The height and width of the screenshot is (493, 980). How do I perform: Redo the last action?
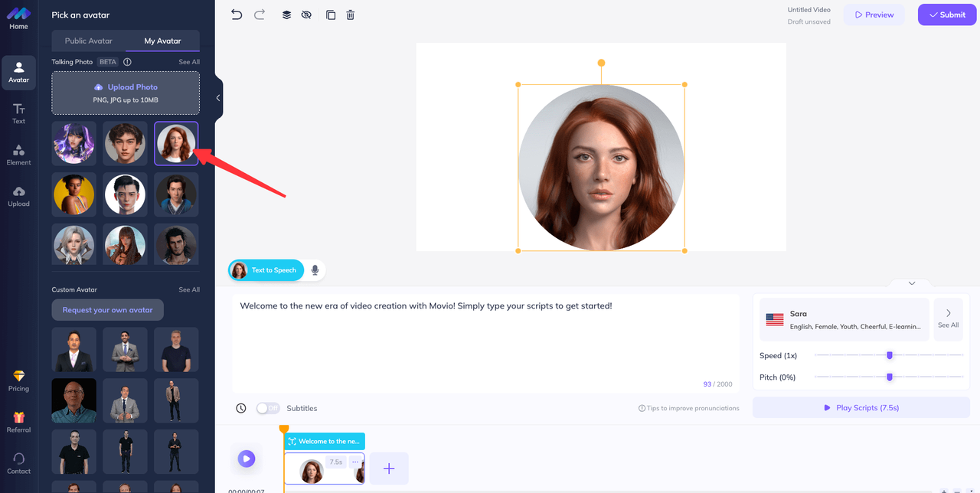[260, 15]
